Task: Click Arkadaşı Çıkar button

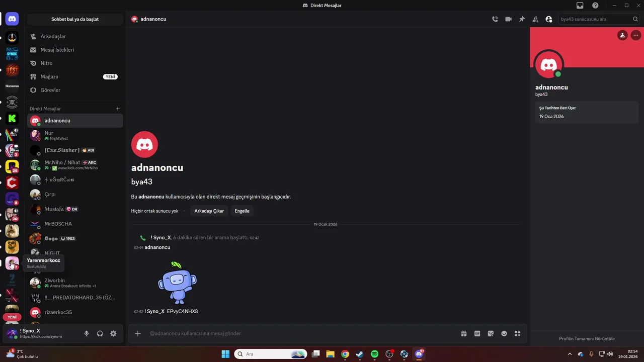Action: [x=209, y=211]
